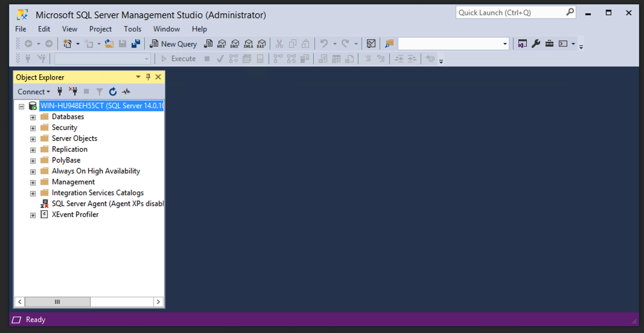Open the Help menu
Viewport: 644px width, 333px height.
(199, 29)
